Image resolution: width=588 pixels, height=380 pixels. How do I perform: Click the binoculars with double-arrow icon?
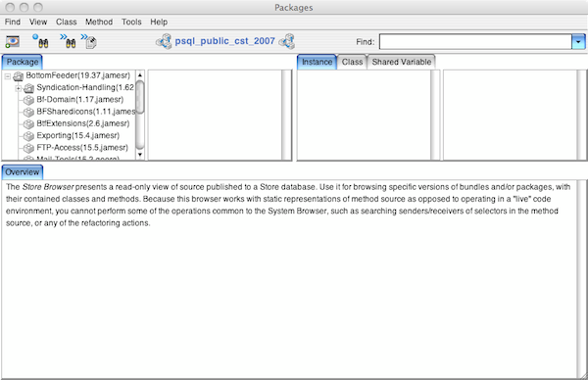coord(68,41)
